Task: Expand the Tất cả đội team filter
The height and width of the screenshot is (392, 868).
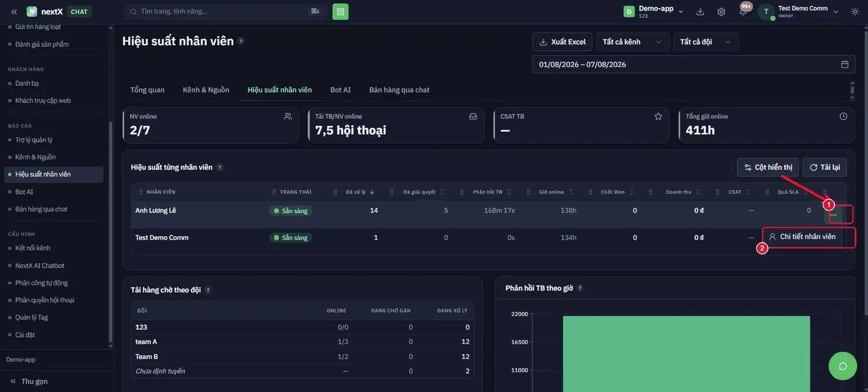Action: (x=706, y=42)
